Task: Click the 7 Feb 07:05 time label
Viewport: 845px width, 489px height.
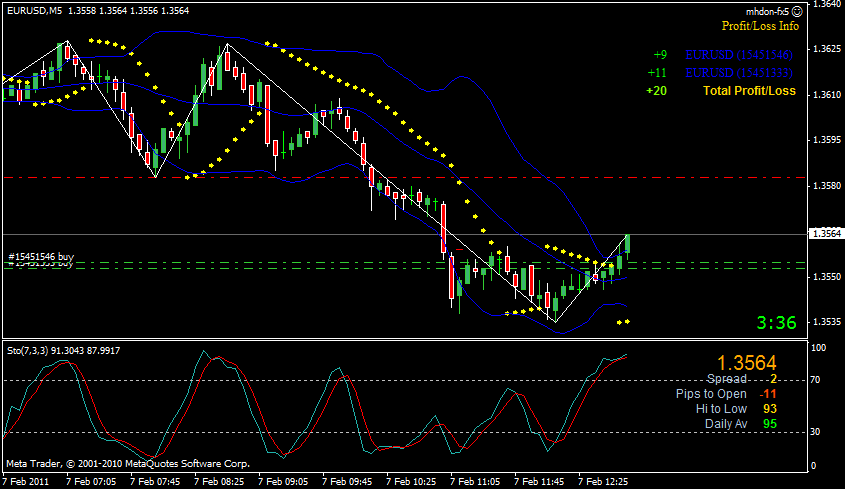Action: (91, 481)
